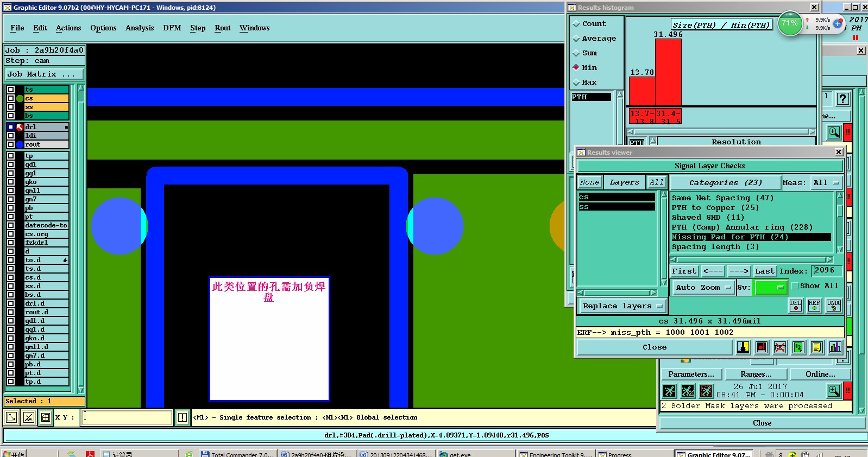The height and width of the screenshot is (457, 868).
Task: Switch to the Layers tab in Results viewer
Action: pyautogui.click(x=624, y=182)
